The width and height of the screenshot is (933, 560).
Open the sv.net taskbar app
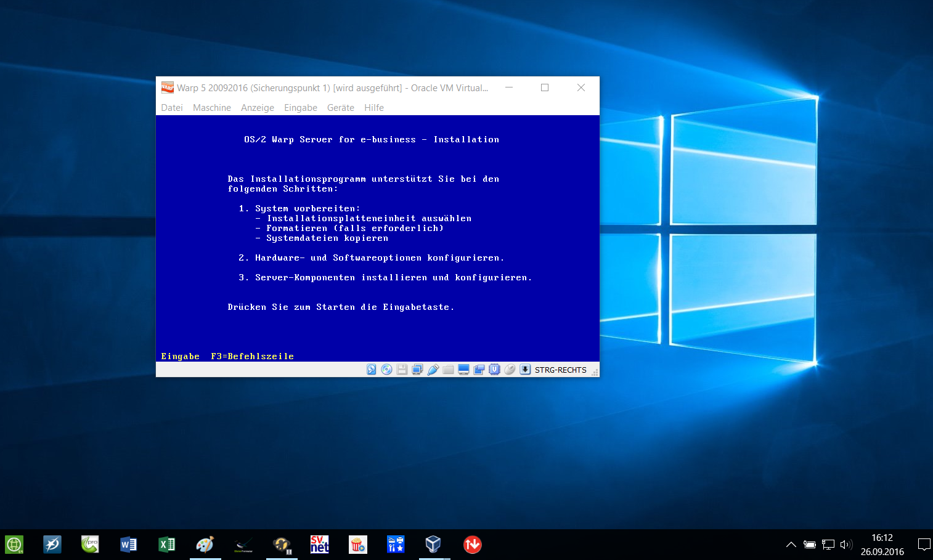pos(320,545)
